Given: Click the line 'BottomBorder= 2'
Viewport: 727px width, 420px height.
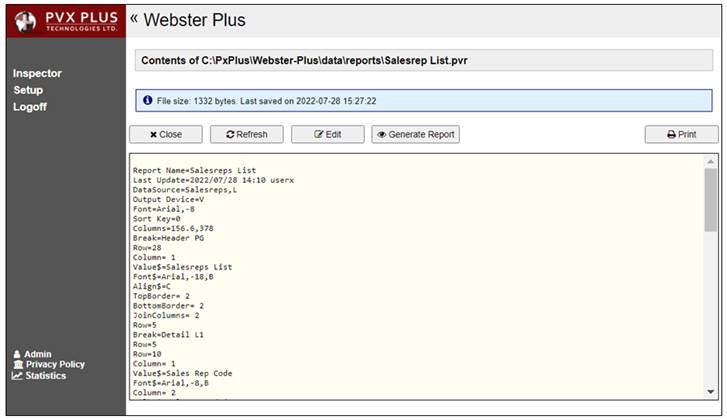Looking at the screenshot, I should tap(168, 306).
